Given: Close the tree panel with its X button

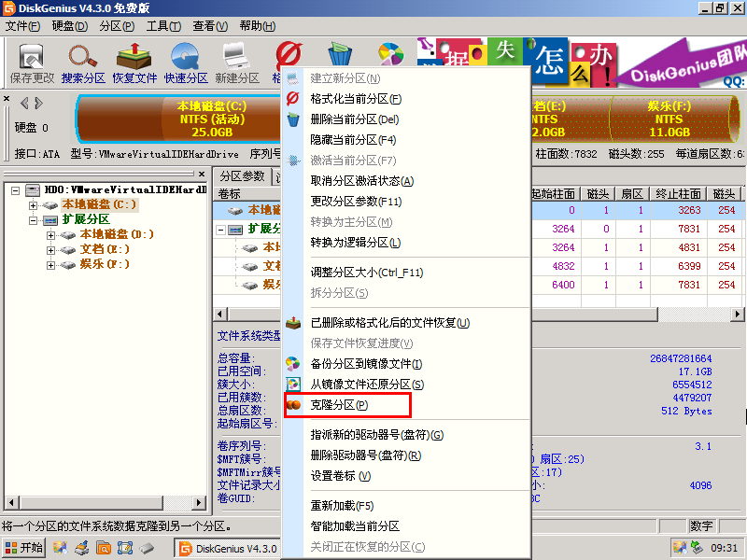Looking at the screenshot, I should coord(202,174).
